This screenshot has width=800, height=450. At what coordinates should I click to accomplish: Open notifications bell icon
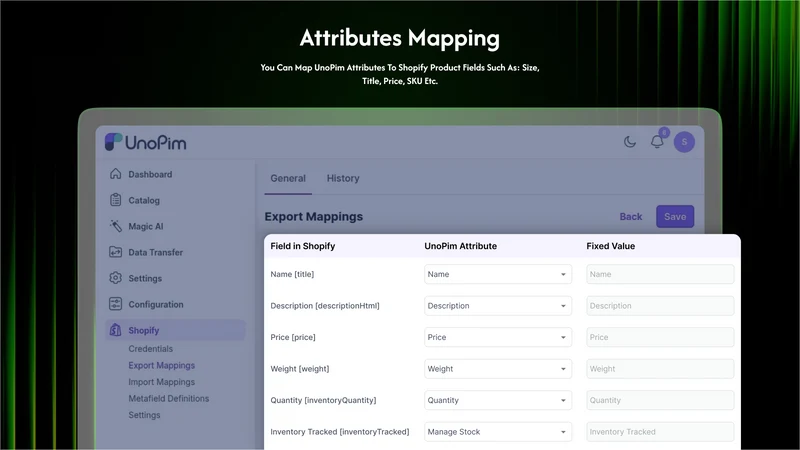pos(657,141)
